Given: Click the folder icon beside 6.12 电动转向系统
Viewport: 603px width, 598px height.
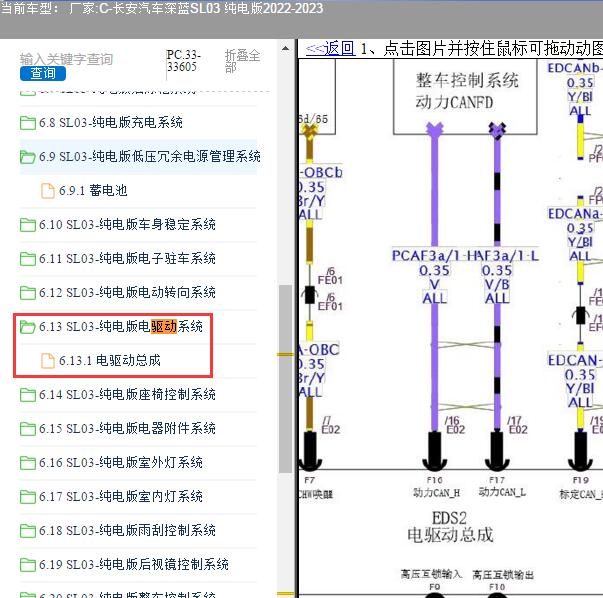Looking at the screenshot, I should pos(28,293).
